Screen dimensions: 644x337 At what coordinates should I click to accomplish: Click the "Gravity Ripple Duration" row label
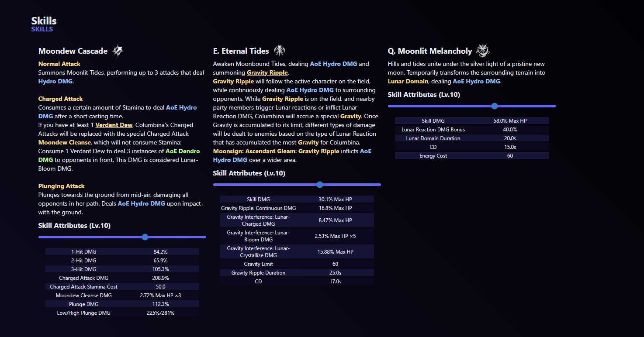(259, 273)
